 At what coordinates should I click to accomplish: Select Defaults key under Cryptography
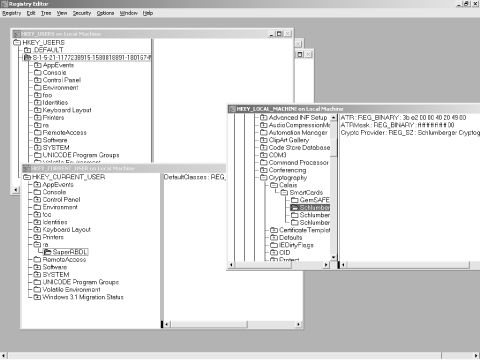(x=290, y=237)
